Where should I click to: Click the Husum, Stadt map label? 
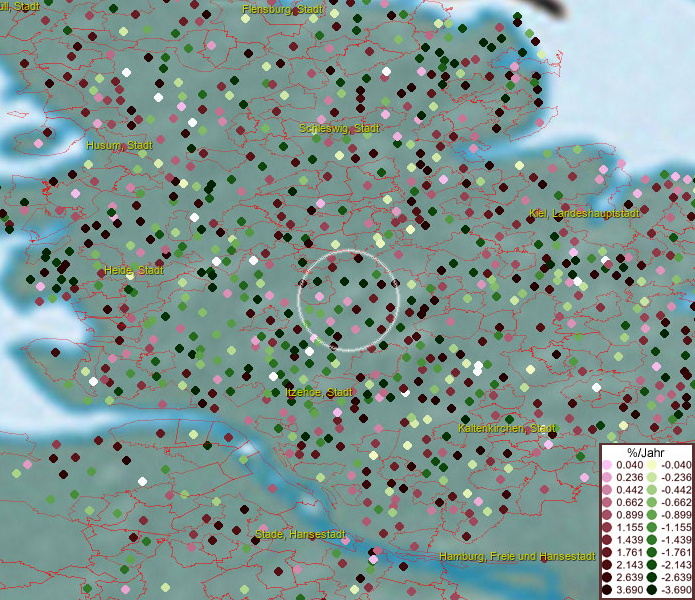(120, 145)
